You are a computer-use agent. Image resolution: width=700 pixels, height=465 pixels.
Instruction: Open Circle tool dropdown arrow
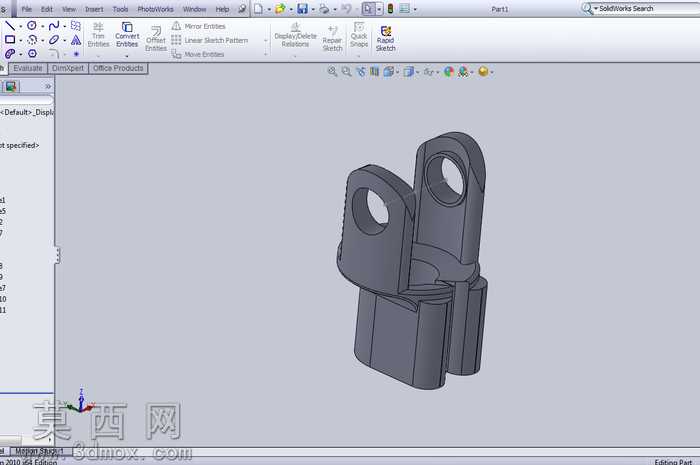coord(42,26)
